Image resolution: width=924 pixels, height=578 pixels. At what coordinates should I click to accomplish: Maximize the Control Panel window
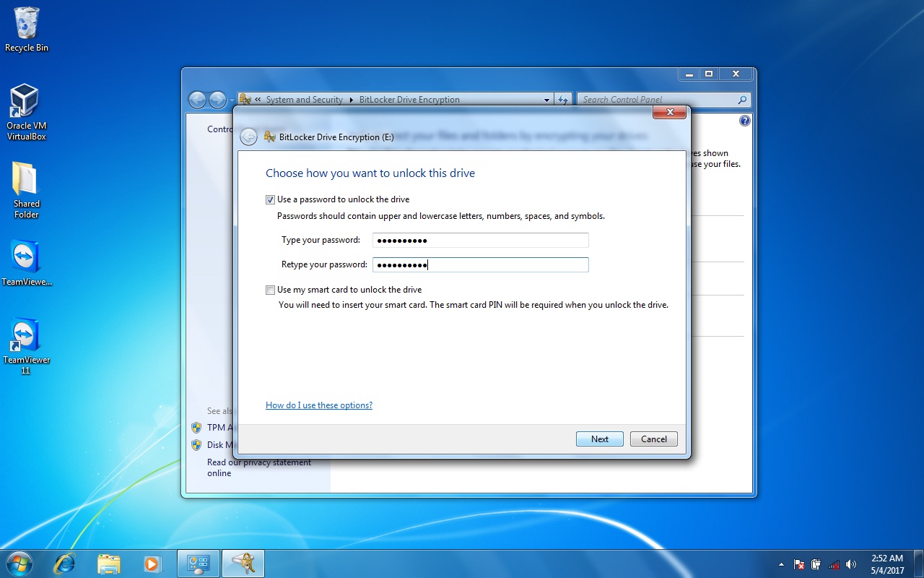709,74
